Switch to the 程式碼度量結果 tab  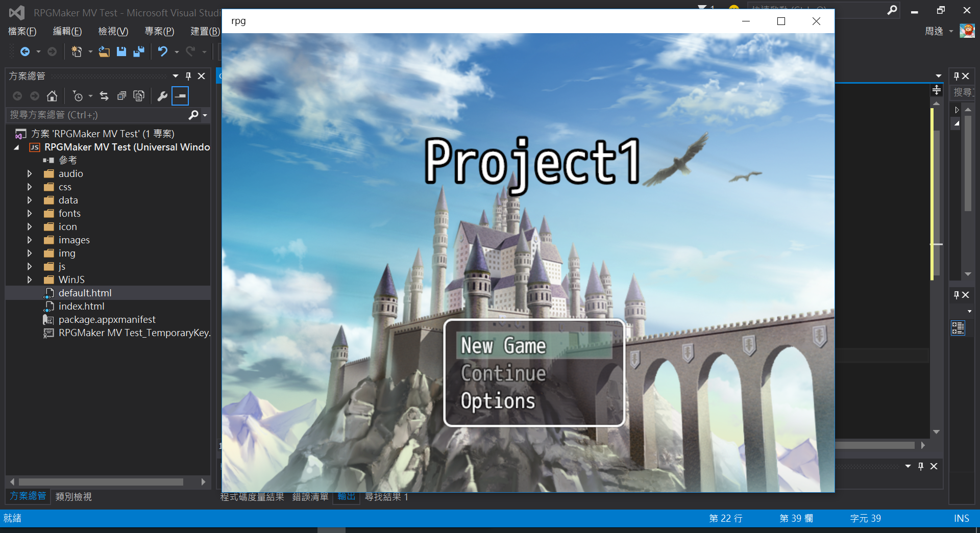(x=252, y=497)
